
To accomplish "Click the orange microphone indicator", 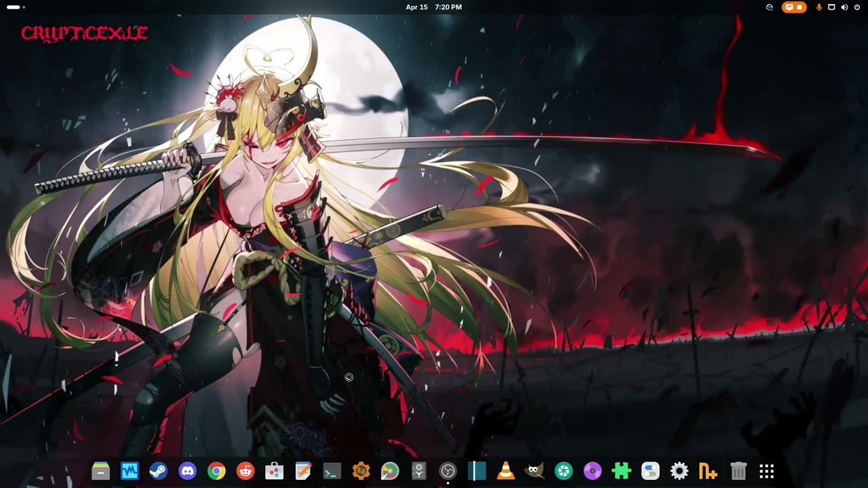I will click(x=819, y=7).
